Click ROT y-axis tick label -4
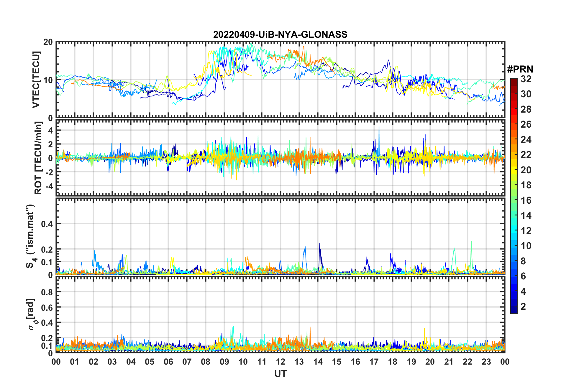 pos(50,186)
